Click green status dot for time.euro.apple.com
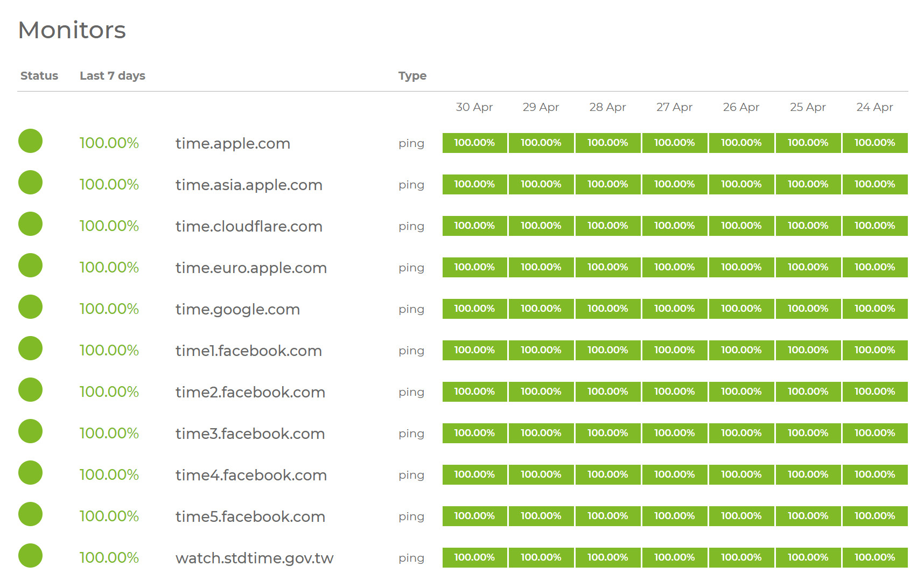The width and height of the screenshot is (924, 587). (x=30, y=265)
